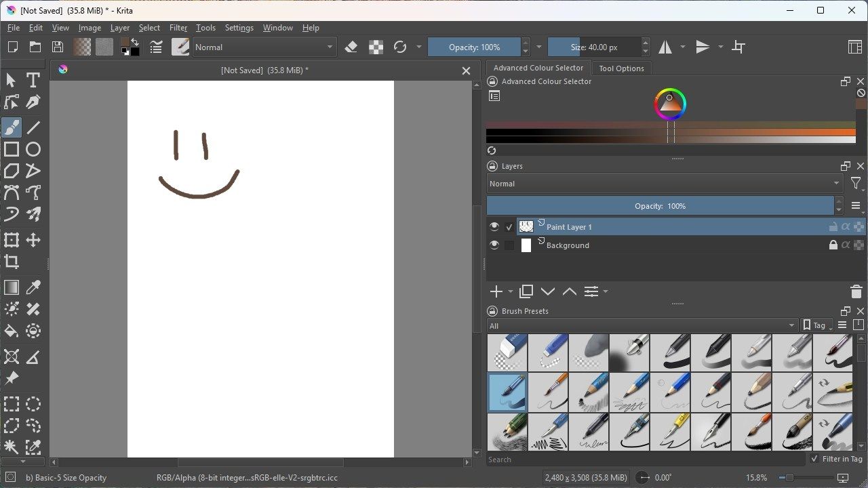Open the Choose brush preset button
The height and width of the screenshot is (488, 868).
tap(180, 47)
